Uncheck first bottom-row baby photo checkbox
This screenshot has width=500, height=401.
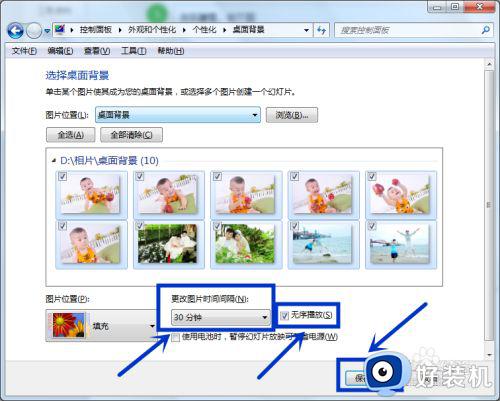coord(63,226)
